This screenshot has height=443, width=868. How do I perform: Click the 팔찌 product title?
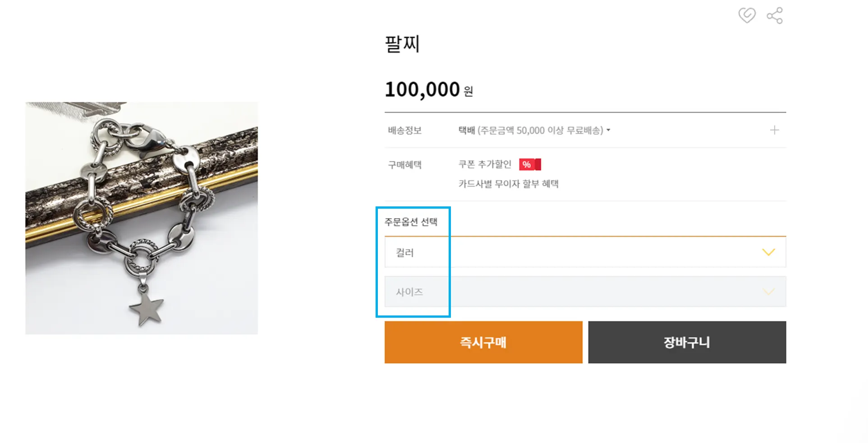click(402, 44)
